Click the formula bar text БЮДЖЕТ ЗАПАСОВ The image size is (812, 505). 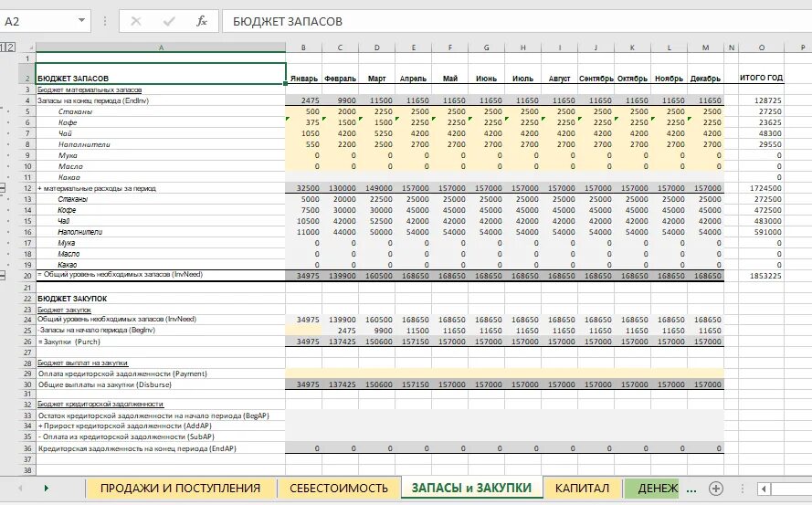[x=288, y=21]
